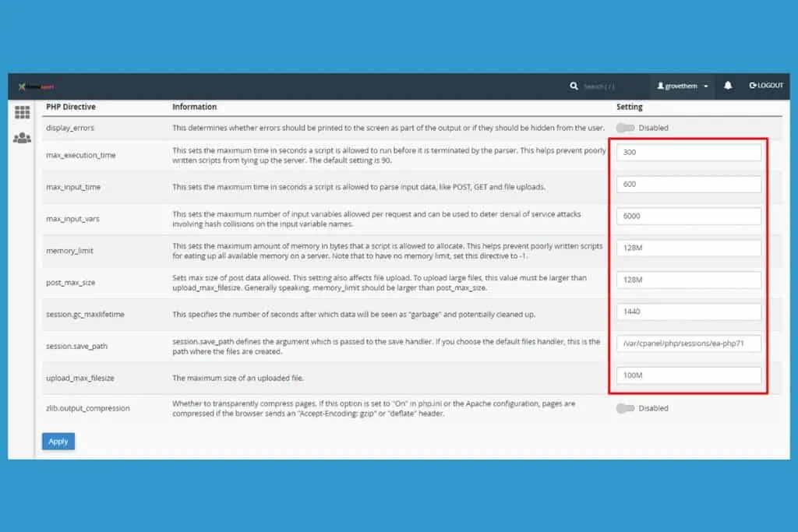Click the display_errors description text
798x532 pixels.
tap(388, 128)
